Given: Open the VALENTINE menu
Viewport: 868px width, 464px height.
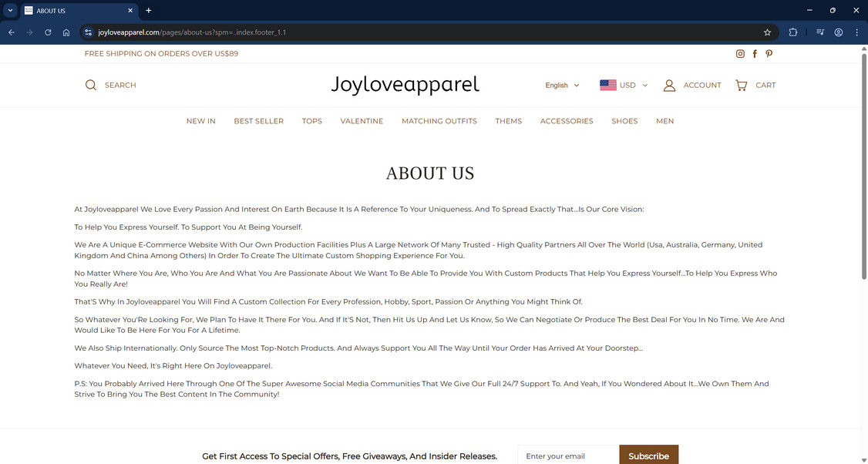Looking at the screenshot, I should coord(362,121).
